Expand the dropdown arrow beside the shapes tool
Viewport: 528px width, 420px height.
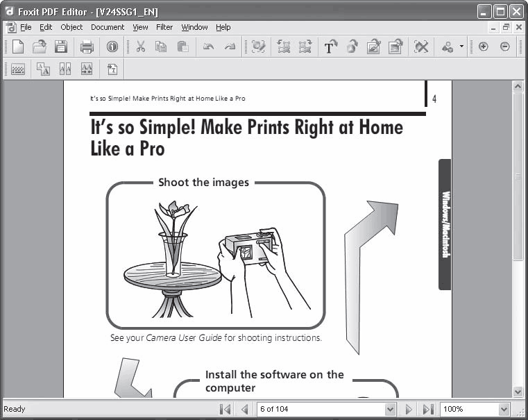click(x=461, y=47)
